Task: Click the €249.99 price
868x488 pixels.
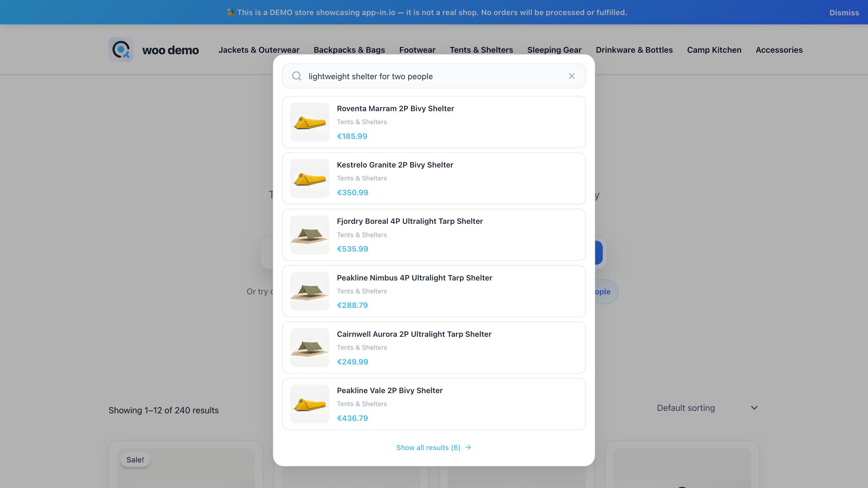Action: pos(352,362)
